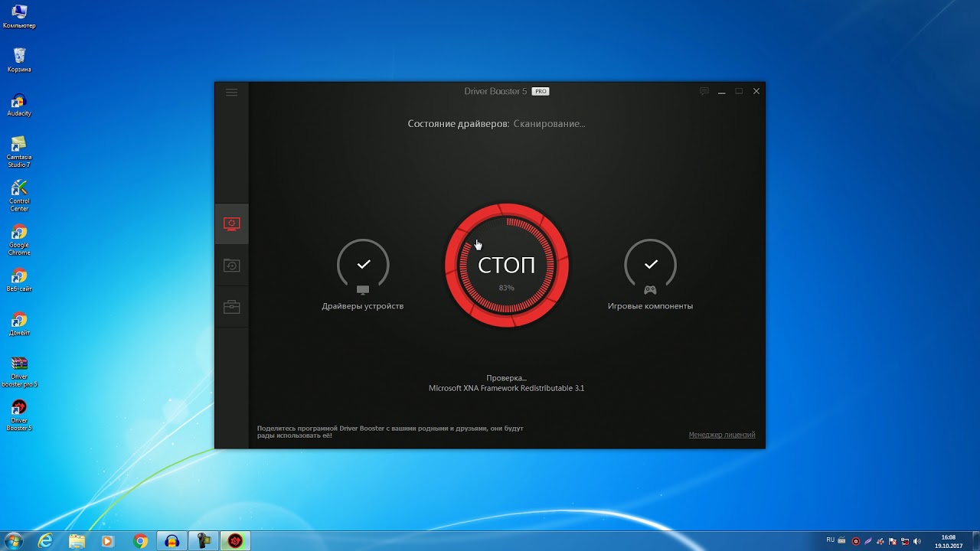
Task: Open the Rescue/backup section in sidebar
Action: [x=231, y=266]
